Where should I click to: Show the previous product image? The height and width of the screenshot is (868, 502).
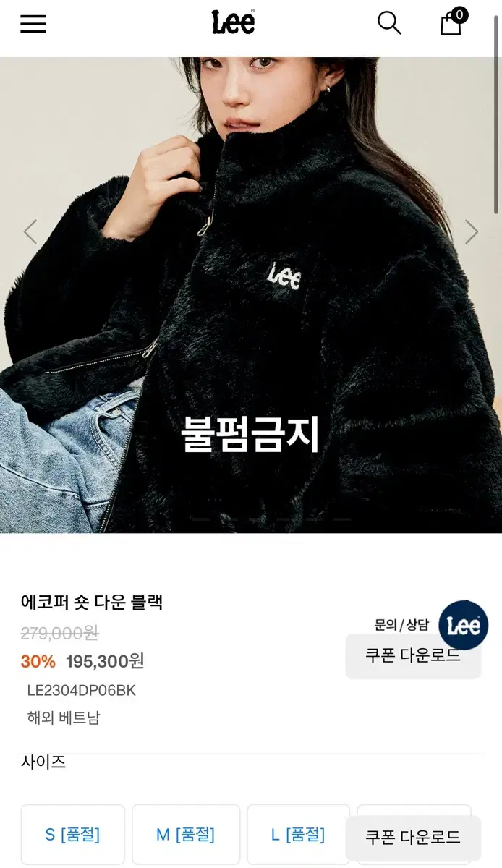click(30, 232)
